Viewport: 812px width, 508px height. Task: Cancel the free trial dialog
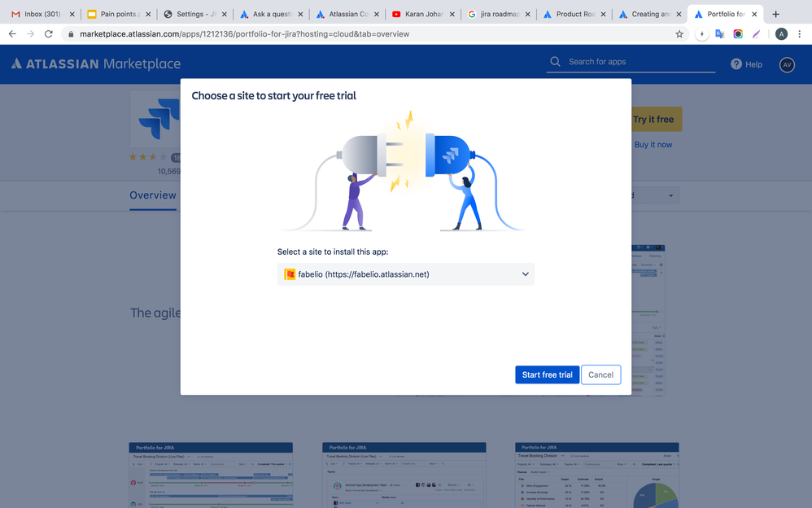click(600, 374)
